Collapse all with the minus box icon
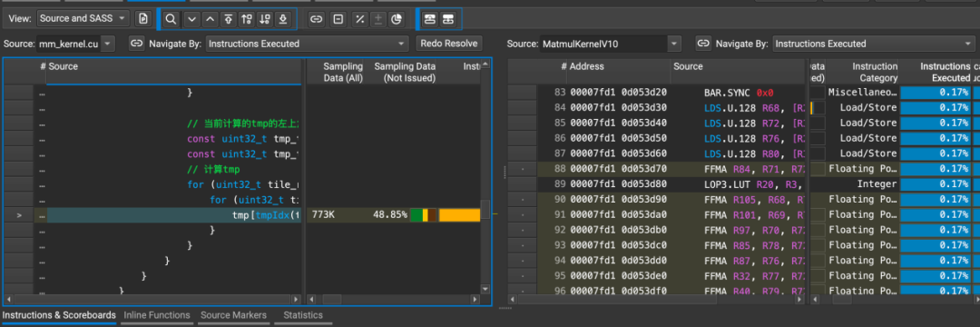 (x=338, y=19)
